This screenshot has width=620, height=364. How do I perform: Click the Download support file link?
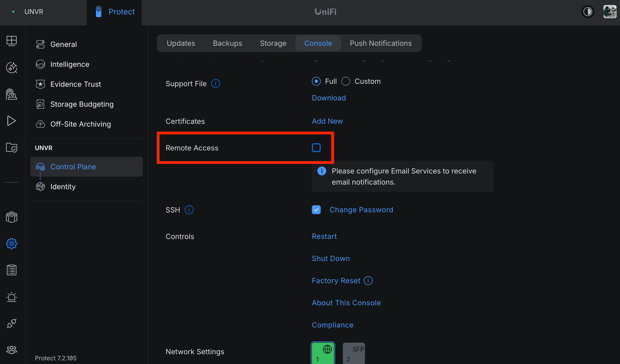click(329, 98)
